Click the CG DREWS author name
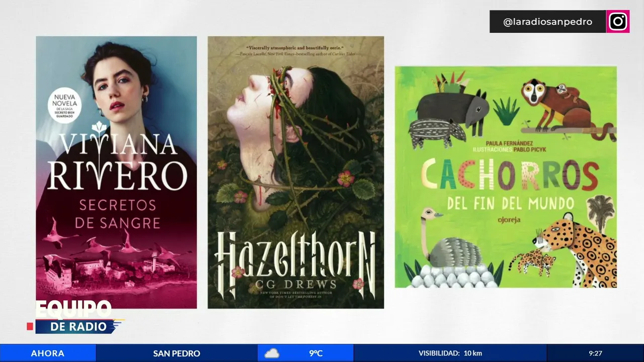 click(x=295, y=285)
